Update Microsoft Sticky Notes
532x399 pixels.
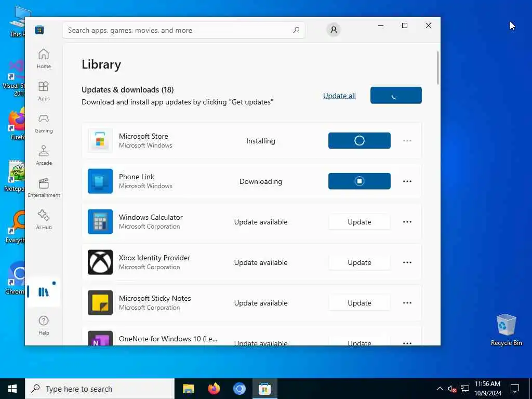360,303
